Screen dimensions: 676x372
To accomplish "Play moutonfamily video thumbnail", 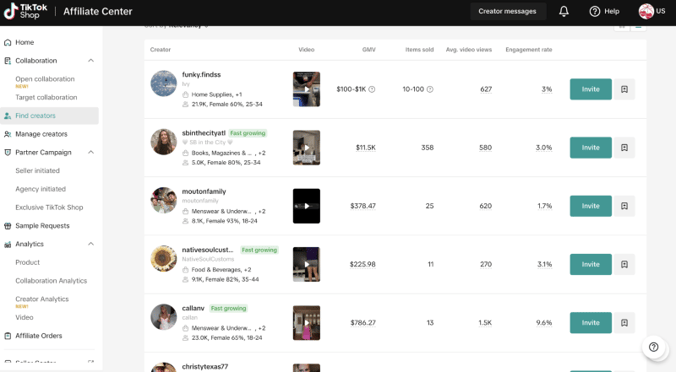I will click(x=307, y=206).
